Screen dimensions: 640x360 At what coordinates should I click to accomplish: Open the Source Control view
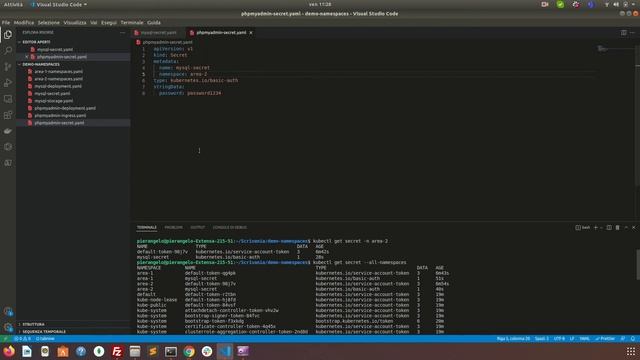(8, 67)
